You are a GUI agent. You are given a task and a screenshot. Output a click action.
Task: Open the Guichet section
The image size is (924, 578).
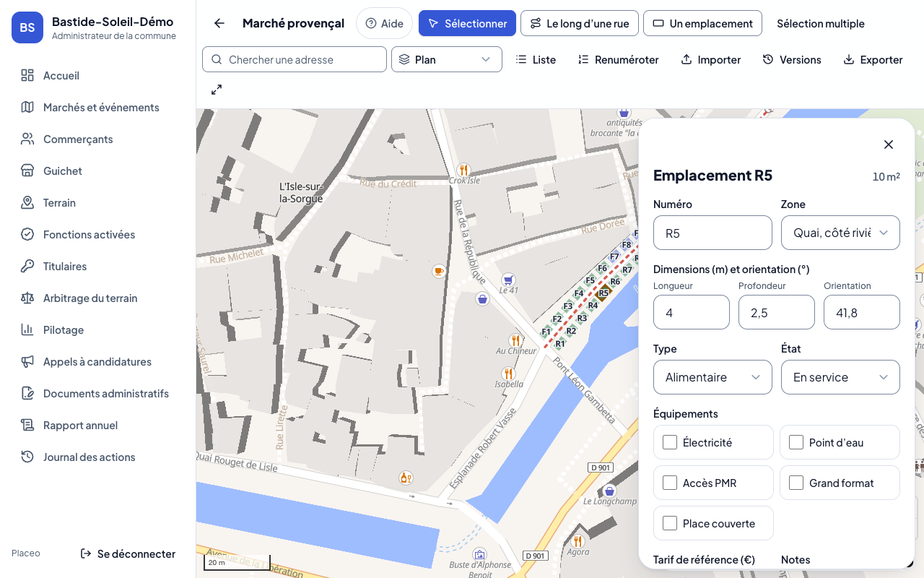pos(97,171)
